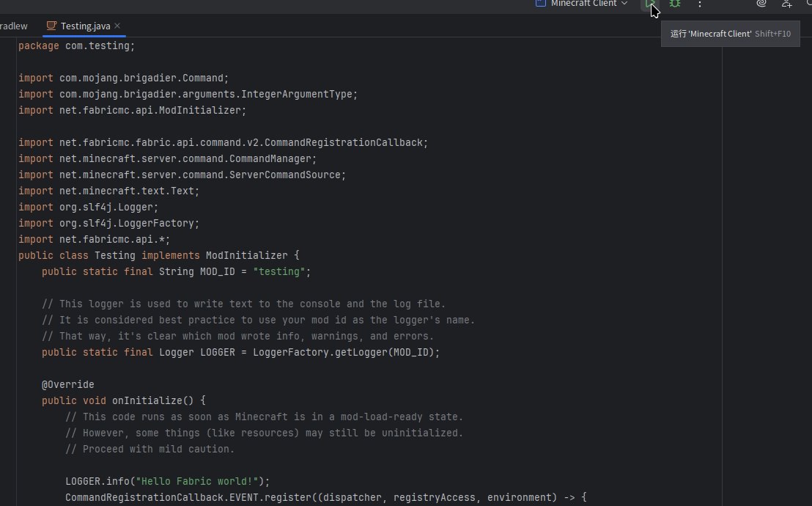Switch to the Testing.java editor tab
The width and height of the screenshot is (812, 506).
point(85,26)
